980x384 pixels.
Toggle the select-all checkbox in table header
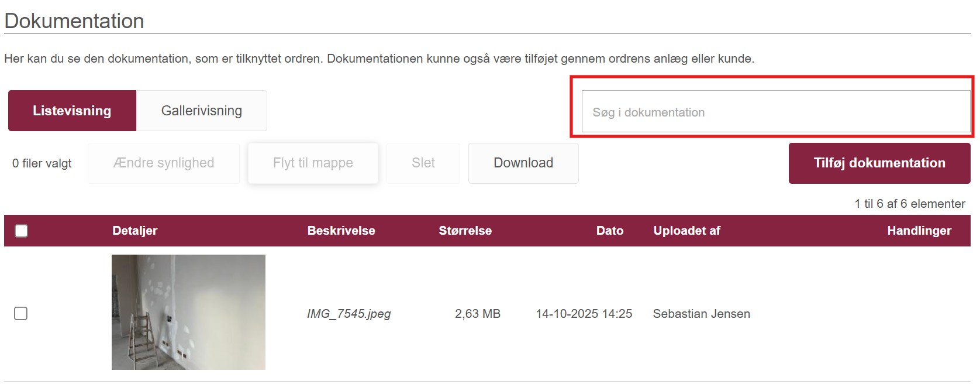tap(22, 231)
